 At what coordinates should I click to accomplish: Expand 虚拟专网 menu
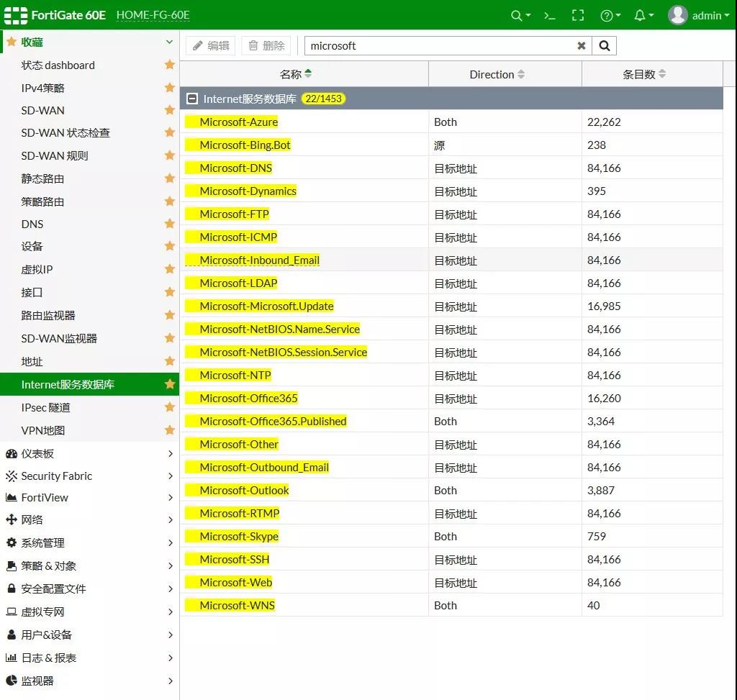pyautogui.click(x=89, y=612)
